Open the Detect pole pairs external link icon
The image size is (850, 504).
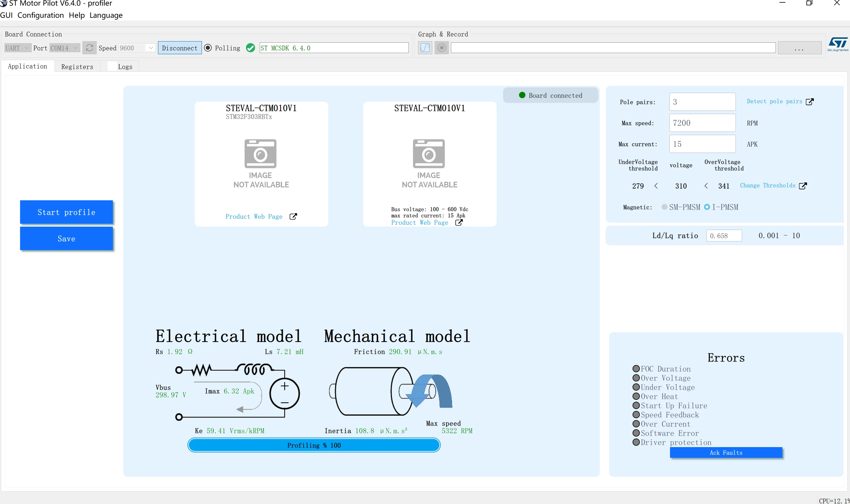(810, 102)
